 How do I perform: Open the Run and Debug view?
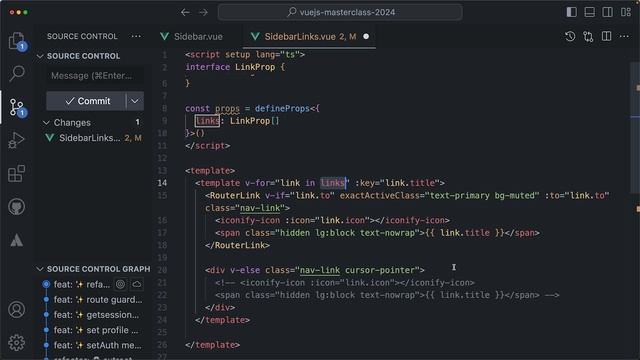click(x=16, y=140)
